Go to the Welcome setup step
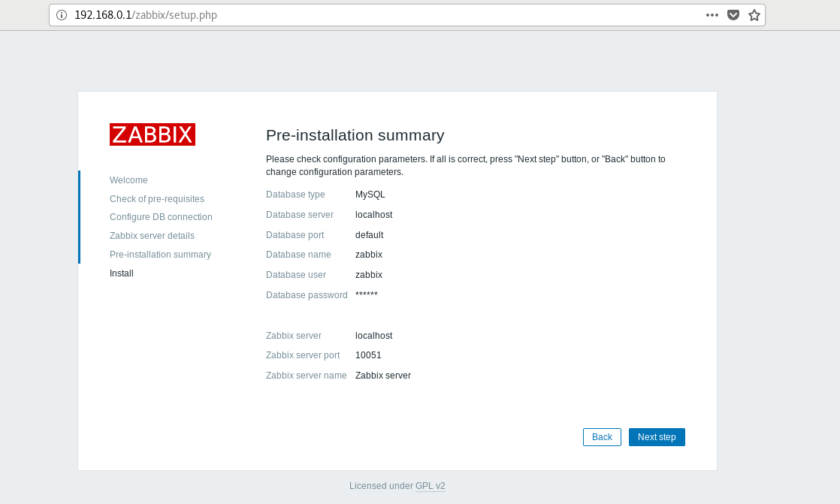This screenshot has height=504, width=840. pyautogui.click(x=128, y=180)
